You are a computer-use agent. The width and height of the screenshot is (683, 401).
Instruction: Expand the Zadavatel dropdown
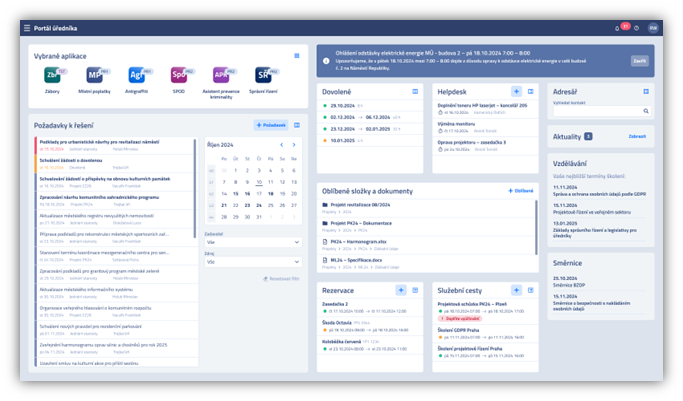(x=253, y=242)
